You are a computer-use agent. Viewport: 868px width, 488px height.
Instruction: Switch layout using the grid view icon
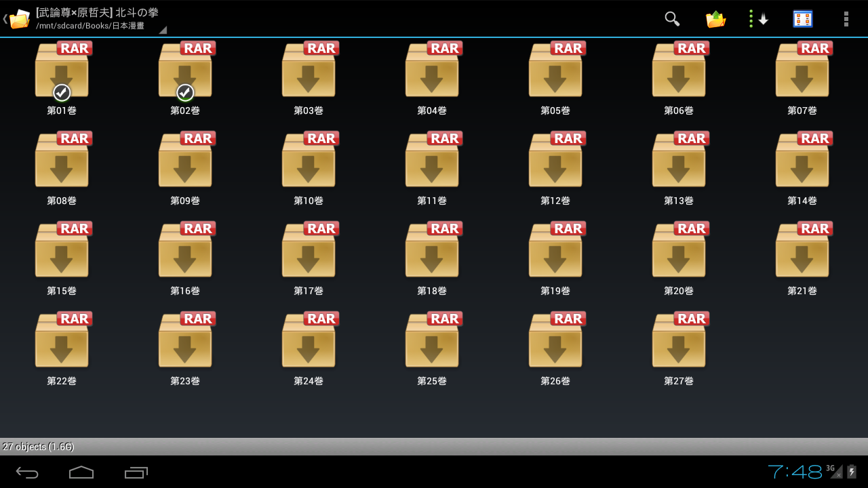tap(802, 18)
